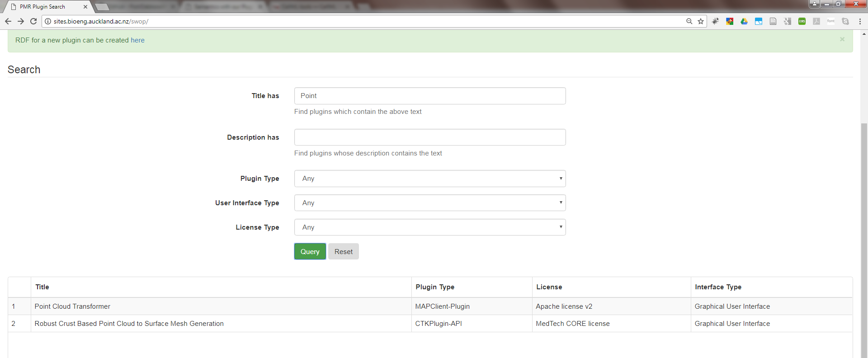Reload the PMR Plugin Search page

[33, 21]
